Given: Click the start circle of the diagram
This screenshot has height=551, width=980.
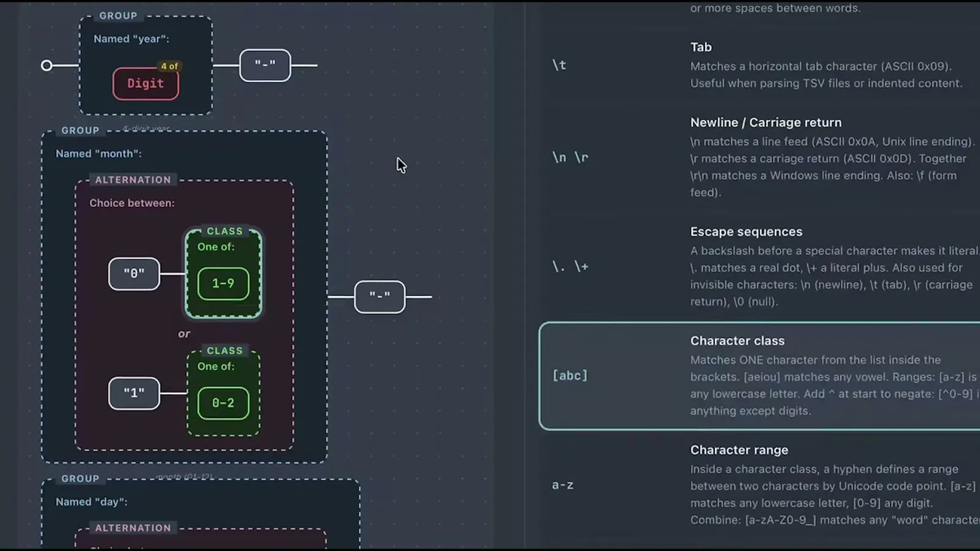Looking at the screenshot, I should (x=47, y=66).
